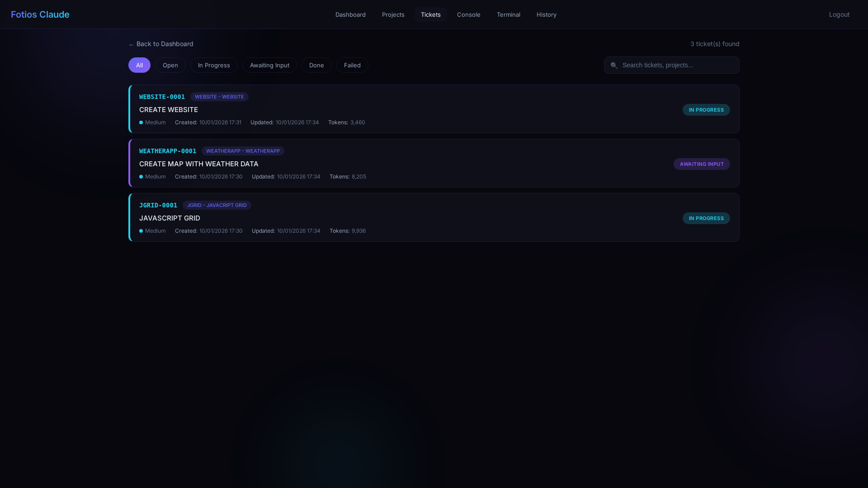Image resolution: width=868 pixels, height=488 pixels.
Task: Click the 3 ticket(s) found text
Action: pos(715,44)
